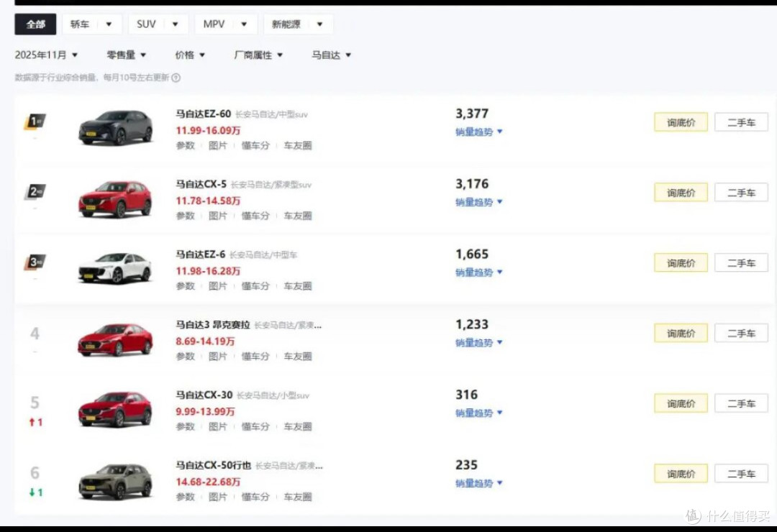Open 懂车分 for 马自达CX-5
This screenshot has width=777, height=532.
coord(255,216)
